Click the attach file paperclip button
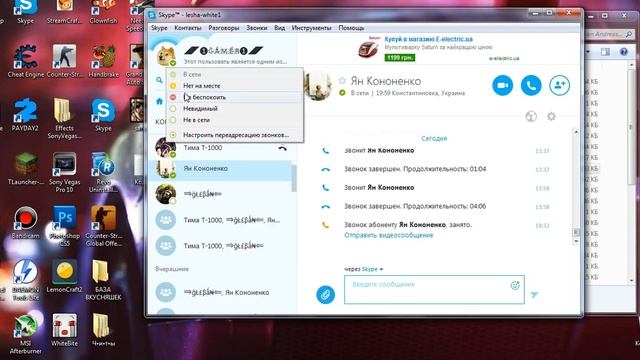Screen dimensions: 640x360 coord(325,294)
